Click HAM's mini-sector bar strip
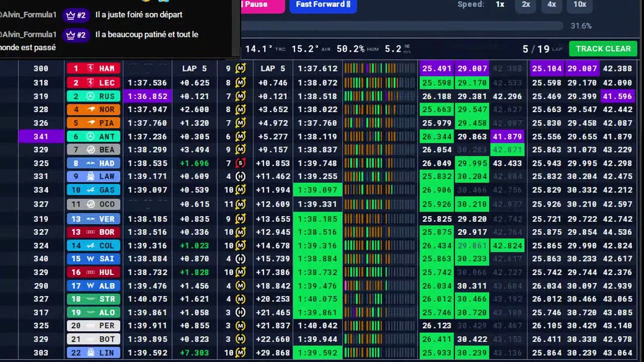 tap(380, 69)
